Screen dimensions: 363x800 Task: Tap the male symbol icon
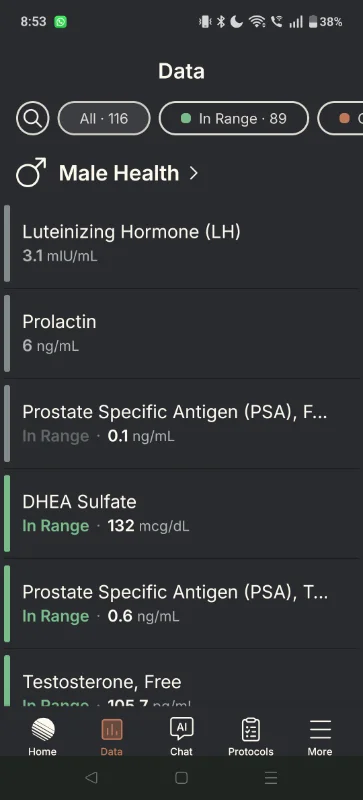coord(31,172)
